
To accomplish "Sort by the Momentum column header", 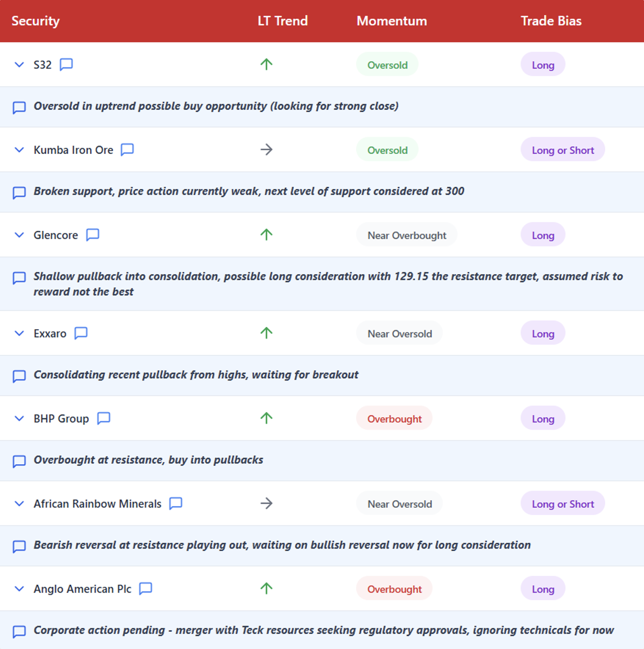I will pos(392,21).
